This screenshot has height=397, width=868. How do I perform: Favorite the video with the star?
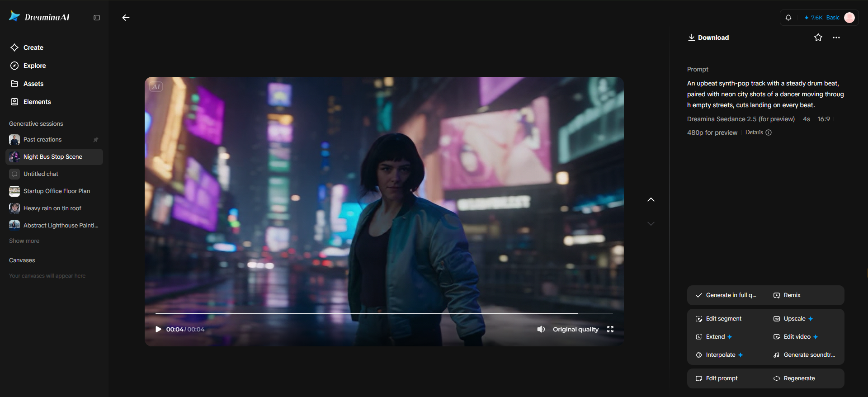(818, 38)
